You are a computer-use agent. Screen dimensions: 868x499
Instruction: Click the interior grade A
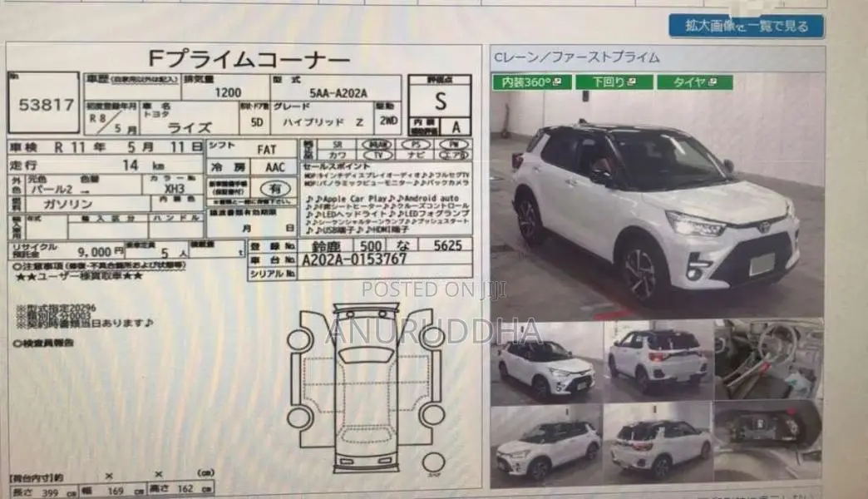[456, 126]
